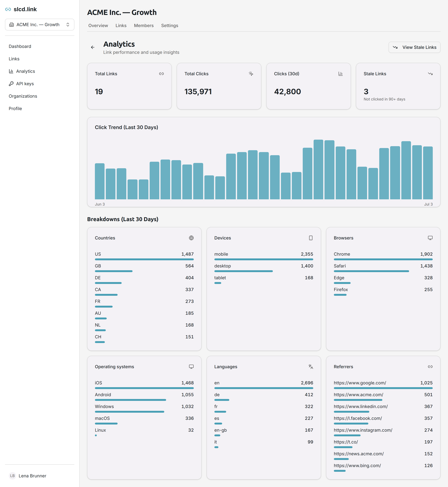The width and height of the screenshot is (448, 487).
Task: Click the trending-down icon in Stale Links card
Action: [430, 74]
